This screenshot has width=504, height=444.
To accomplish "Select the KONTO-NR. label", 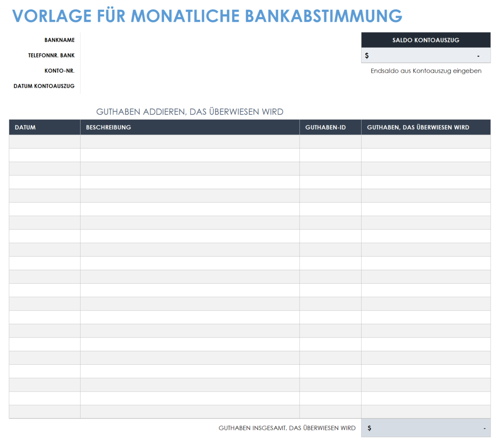I will [59, 70].
